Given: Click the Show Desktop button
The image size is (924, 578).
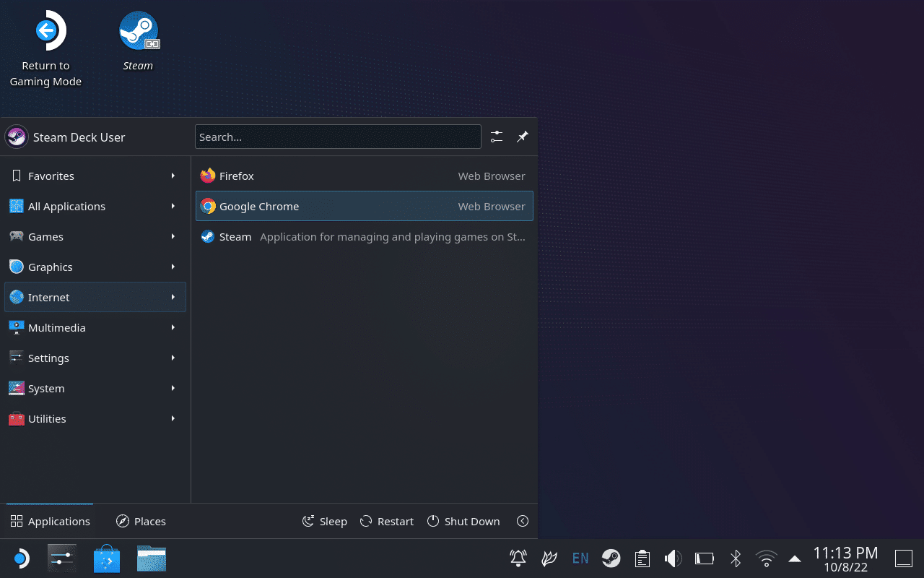Looking at the screenshot, I should coord(904,558).
